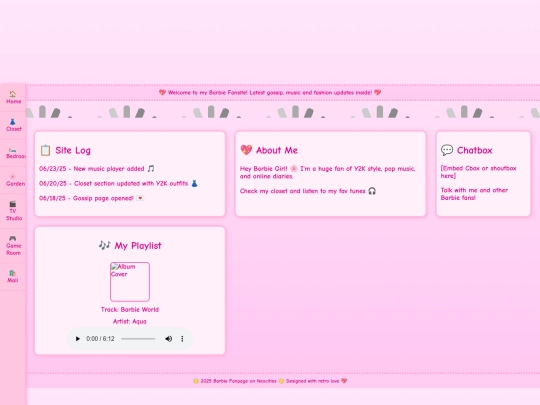Click the Welcome to my Barbie Fansite banner
540x405 pixels.
coord(270,92)
